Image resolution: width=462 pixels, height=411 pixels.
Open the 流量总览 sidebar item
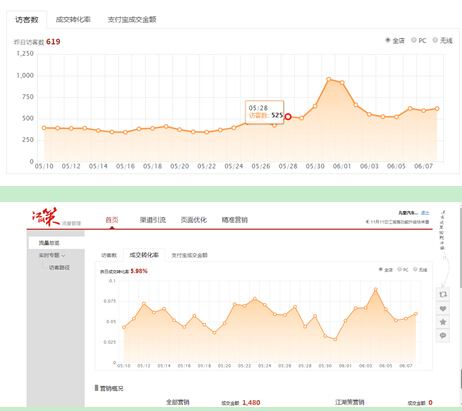[x=49, y=243]
